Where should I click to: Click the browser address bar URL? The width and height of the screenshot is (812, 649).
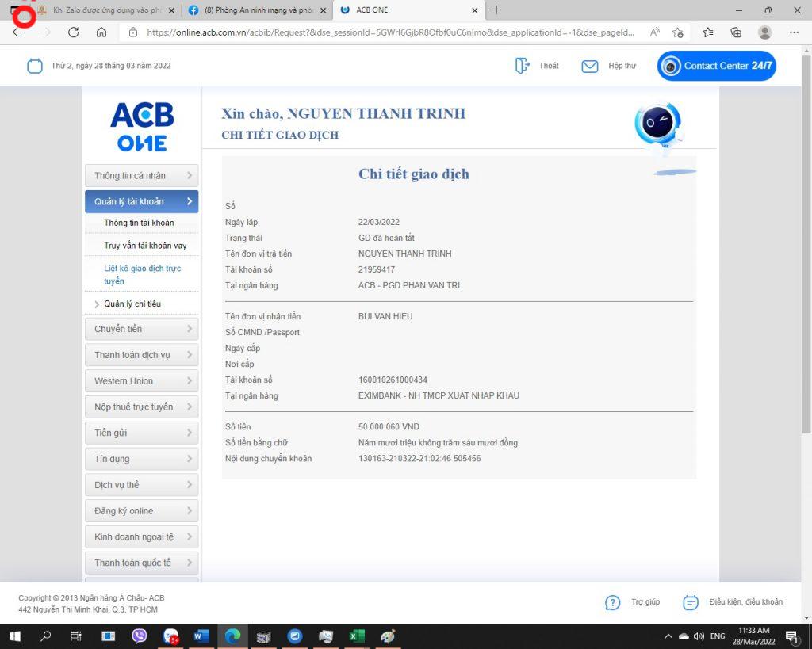tap(389, 32)
